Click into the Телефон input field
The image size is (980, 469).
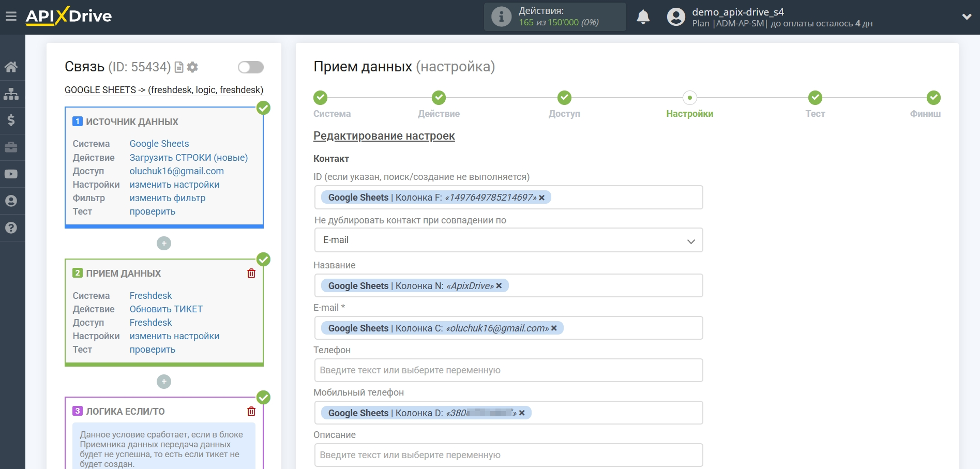coord(508,370)
